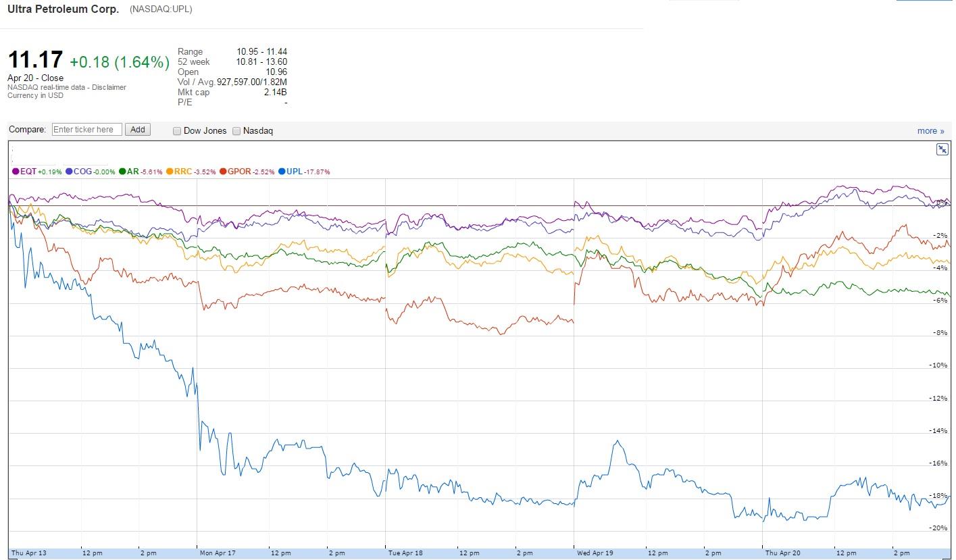Select the AR ticker label in legend
The width and height of the screenshot is (956, 560).
pyautogui.click(x=132, y=172)
